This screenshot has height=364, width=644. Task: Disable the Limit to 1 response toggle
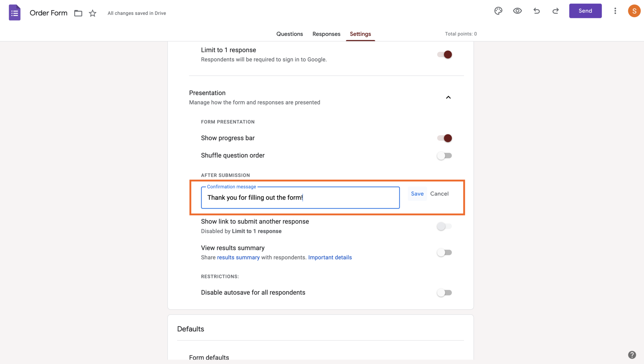tap(444, 54)
